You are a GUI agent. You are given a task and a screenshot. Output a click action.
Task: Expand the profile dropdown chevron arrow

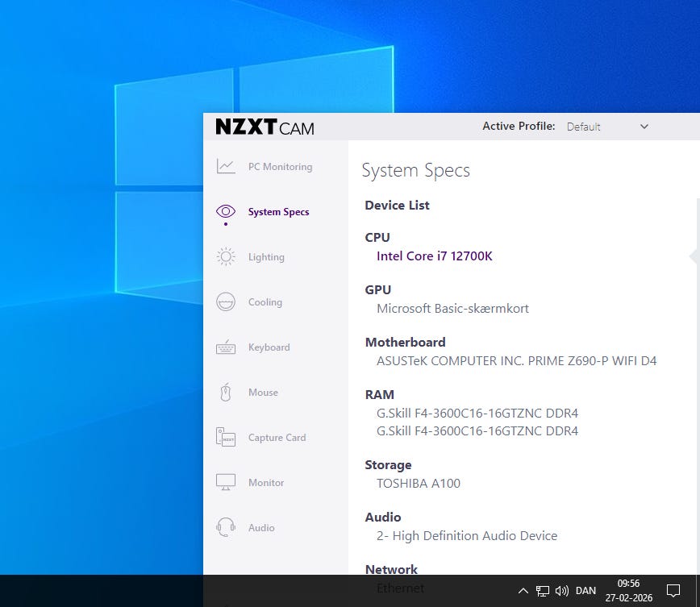pos(644,127)
